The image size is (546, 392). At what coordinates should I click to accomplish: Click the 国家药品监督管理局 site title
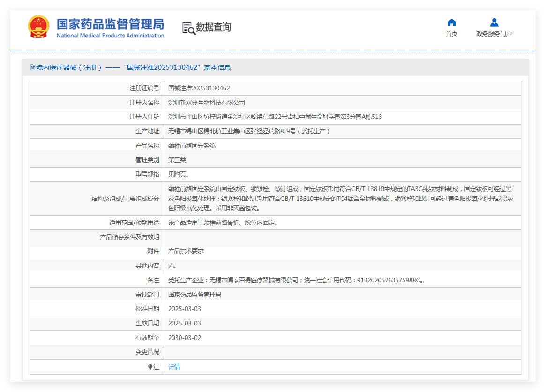(x=110, y=24)
